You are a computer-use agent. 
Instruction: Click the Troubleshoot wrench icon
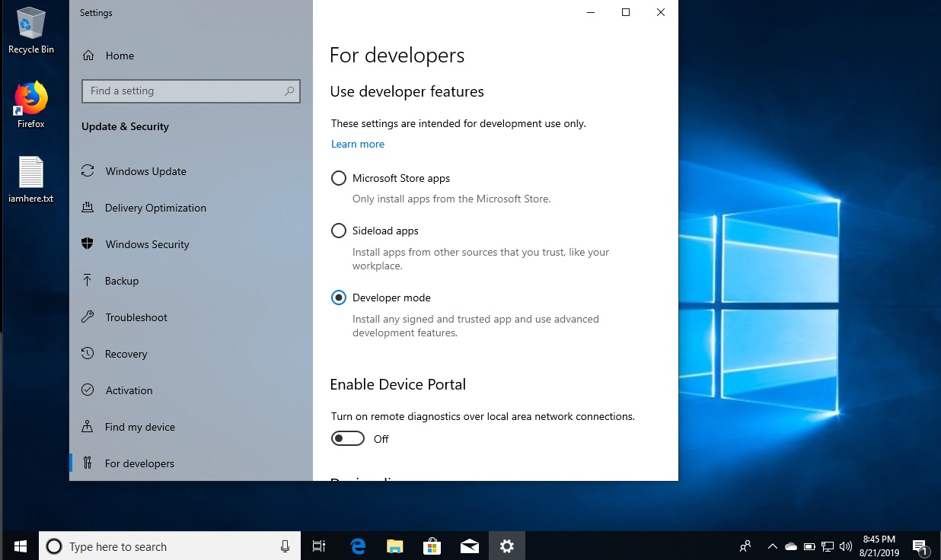tap(88, 317)
